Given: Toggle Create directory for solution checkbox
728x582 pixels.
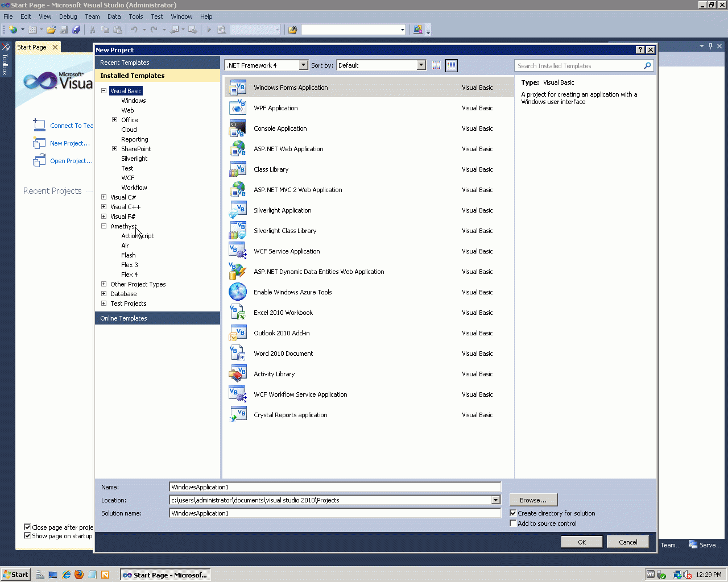Looking at the screenshot, I should coord(513,513).
